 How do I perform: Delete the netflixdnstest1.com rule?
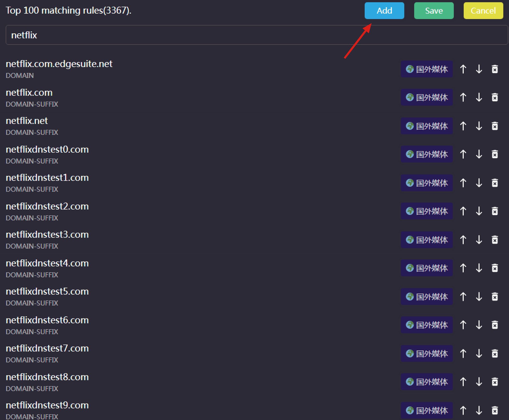pos(495,183)
